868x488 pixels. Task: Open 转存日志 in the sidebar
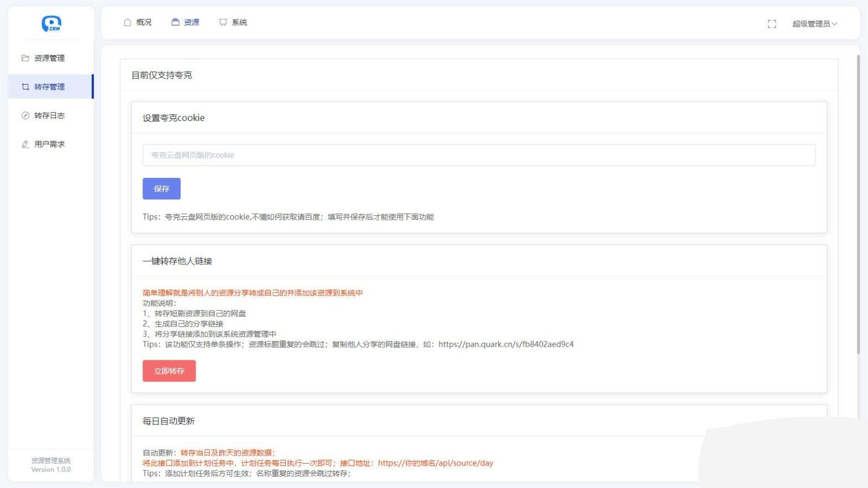(x=51, y=116)
